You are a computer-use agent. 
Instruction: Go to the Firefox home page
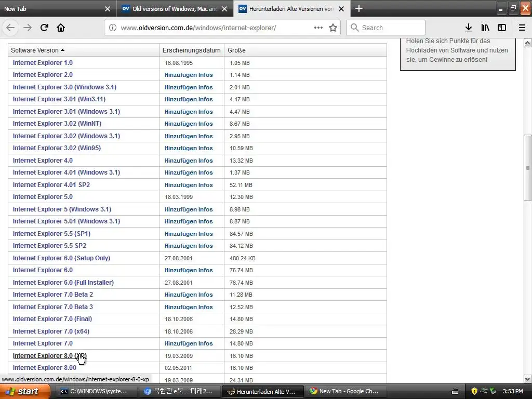coord(61,28)
